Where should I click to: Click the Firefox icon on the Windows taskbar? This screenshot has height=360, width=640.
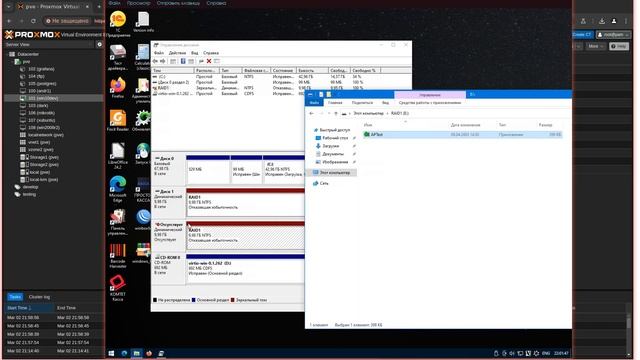pyautogui.click(x=149, y=353)
